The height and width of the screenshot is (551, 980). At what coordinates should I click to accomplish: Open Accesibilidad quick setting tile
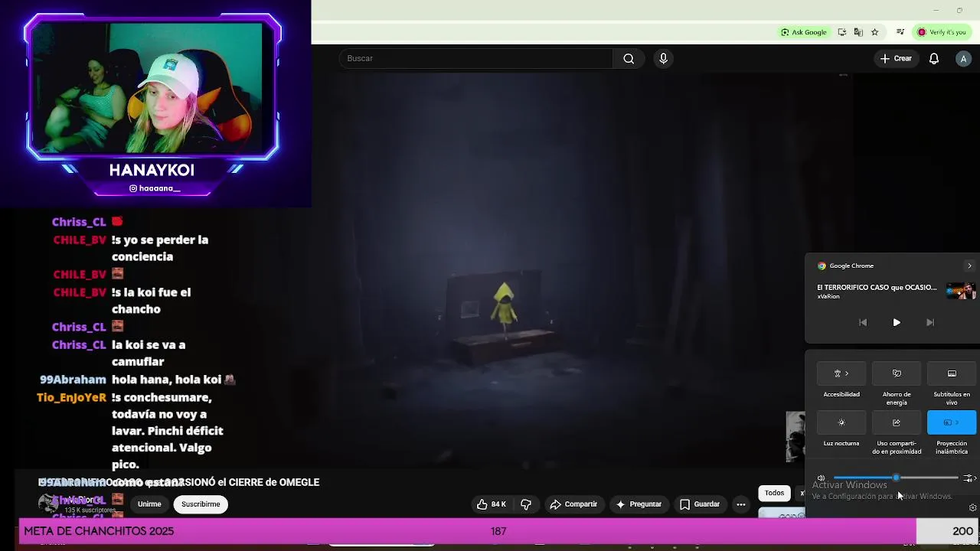coord(841,373)
